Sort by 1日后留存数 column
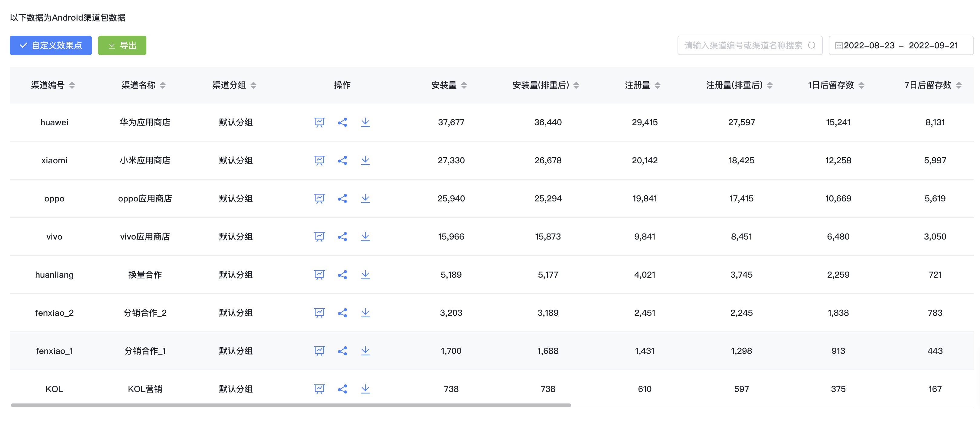This screenshot has width=980, height=421. pyautogui.click(x=861, y=85)
